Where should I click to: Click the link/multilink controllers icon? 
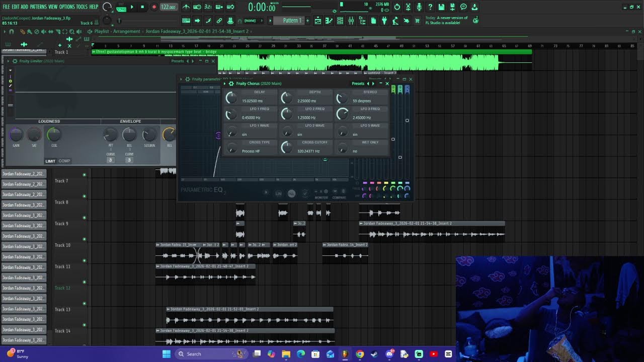tap(219, 21)
